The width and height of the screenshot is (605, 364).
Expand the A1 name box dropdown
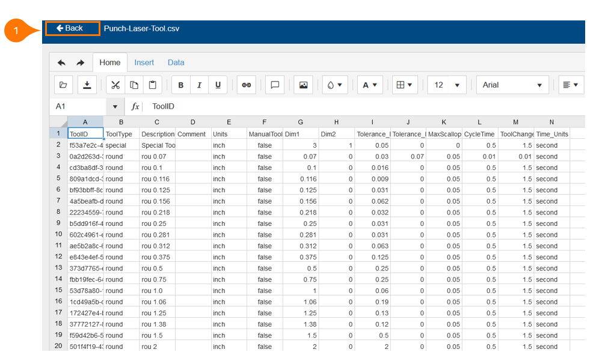pos(115,106)
